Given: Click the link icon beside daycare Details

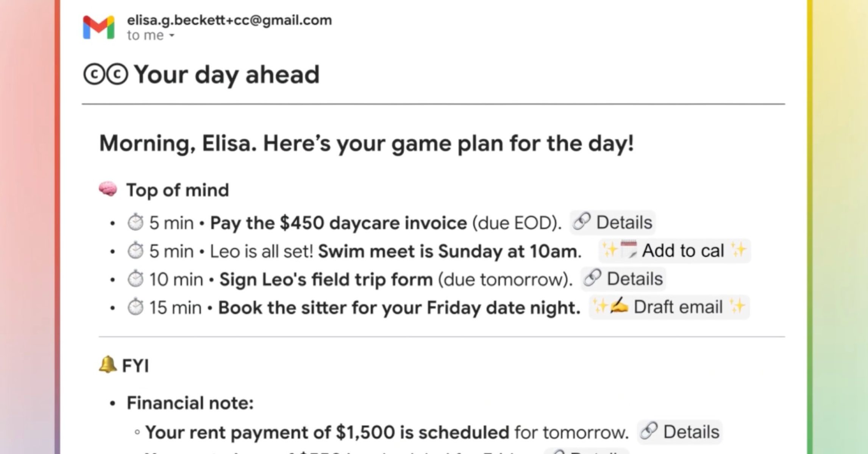Looking at the screenshot, I should pyautogui.click(x=582, y=222).
